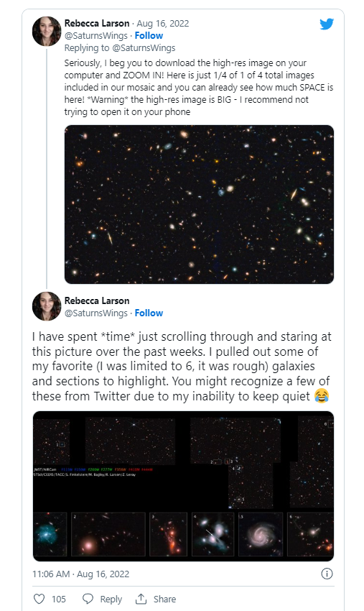Open the 11:06 AM · Aug 16, 2022 timestamp
The height and width of the screenshot is (611, 364).
80,574
